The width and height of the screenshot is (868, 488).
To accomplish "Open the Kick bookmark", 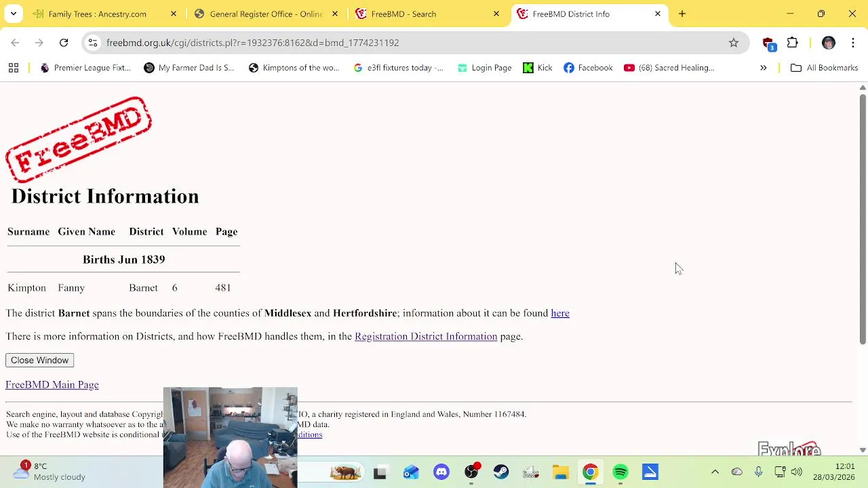I will [538, 68].
